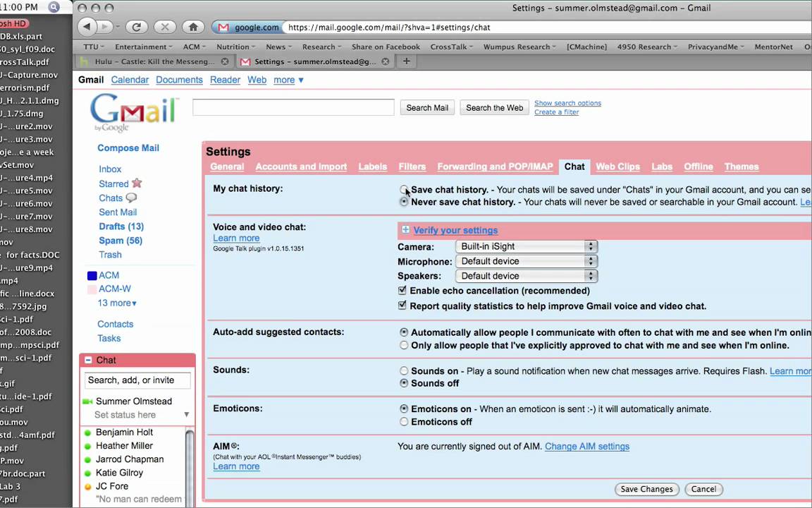Open Change AIM settings link

[587, 447]
